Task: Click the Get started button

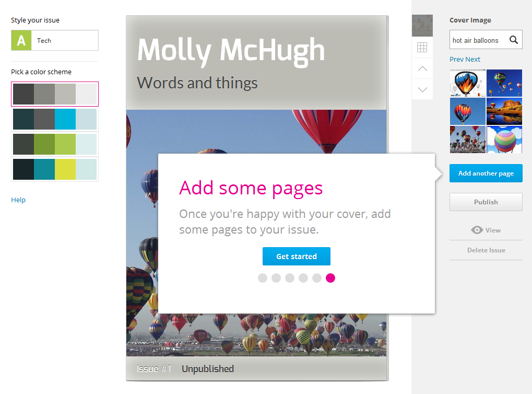Action: (297, 256)
